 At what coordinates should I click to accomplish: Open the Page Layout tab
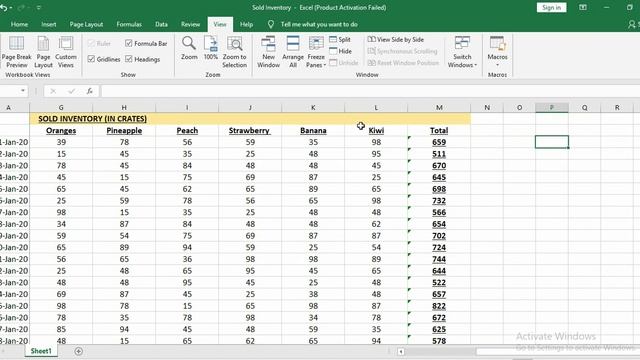click(86, 24)
